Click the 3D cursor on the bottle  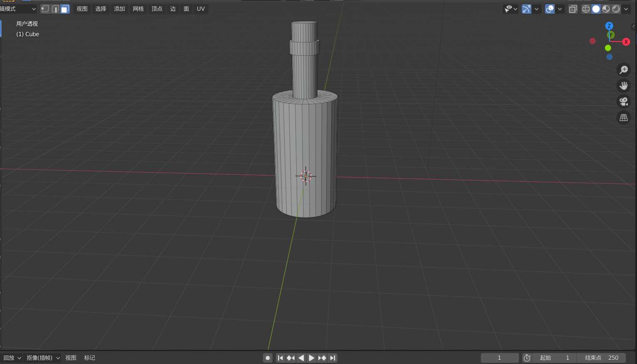[306, 176]
